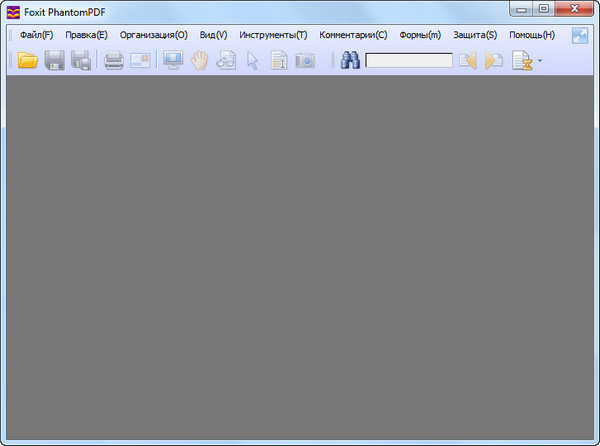Image resolution: width=600 pixels, height=446 pixels.
Task: Open the Файл(F) menu
Action: coord(36,35)
